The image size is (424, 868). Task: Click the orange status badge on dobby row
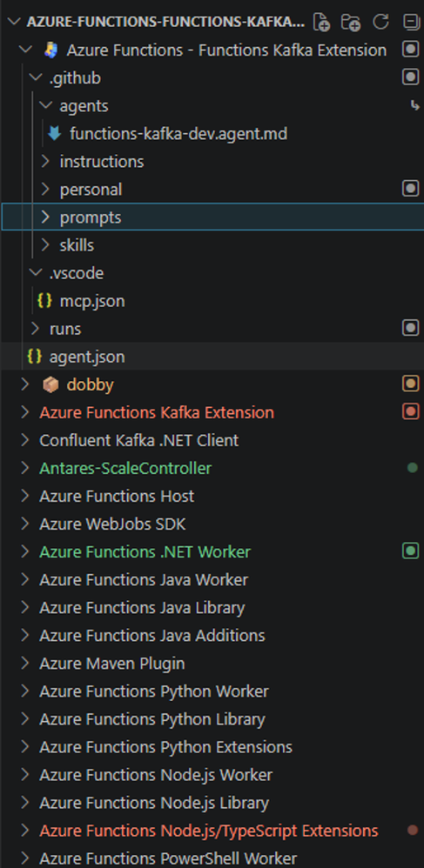[x=410, y=384]
